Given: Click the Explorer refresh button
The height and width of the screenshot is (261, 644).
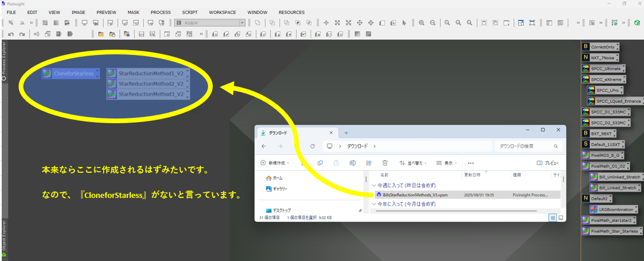Looking at the screenshot, I should [x=312, y=146].
